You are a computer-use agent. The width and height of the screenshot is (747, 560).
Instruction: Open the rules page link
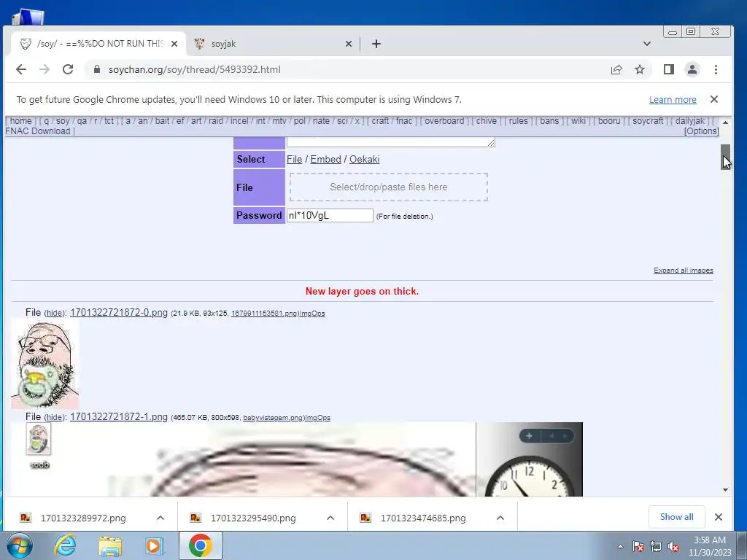[519, 121]
